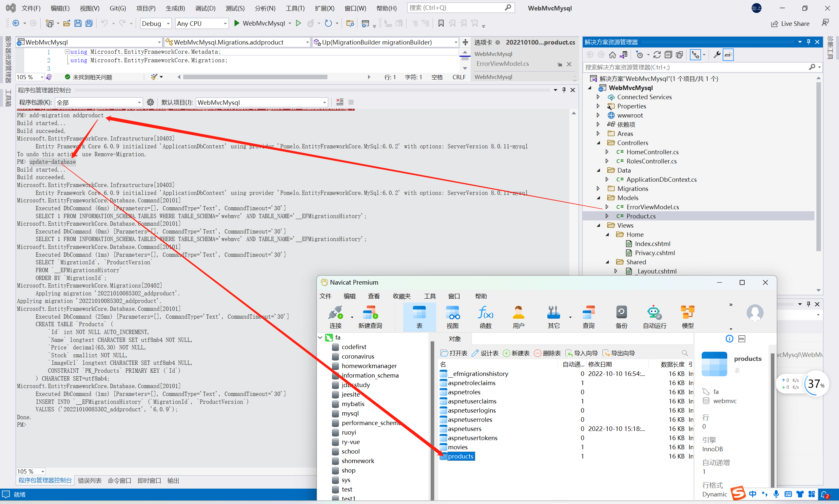The height and width of the screenshot is (504, 839).
Task: Click the Navicat 新建查询 icon
Action: point(370,312)
